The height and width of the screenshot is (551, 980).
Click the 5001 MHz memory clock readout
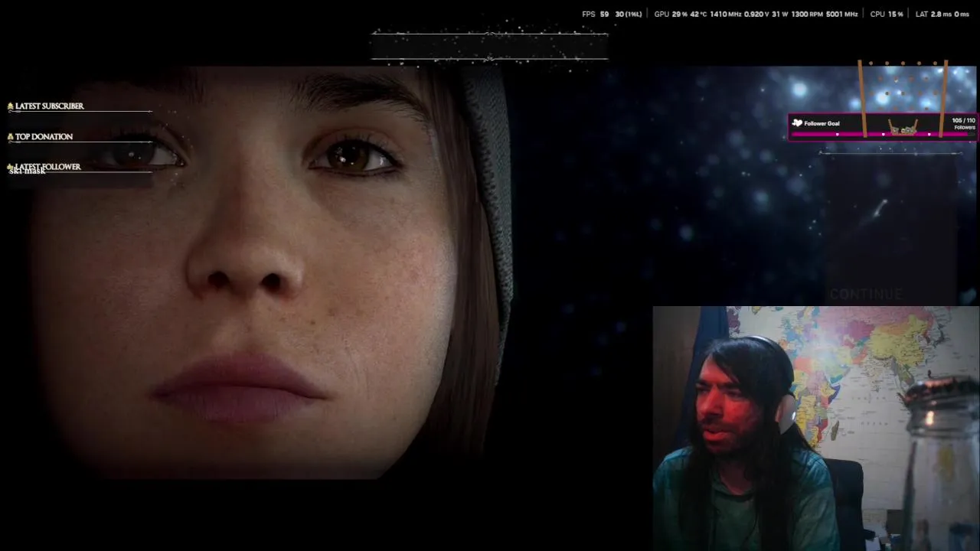click(x=841, y=15)
